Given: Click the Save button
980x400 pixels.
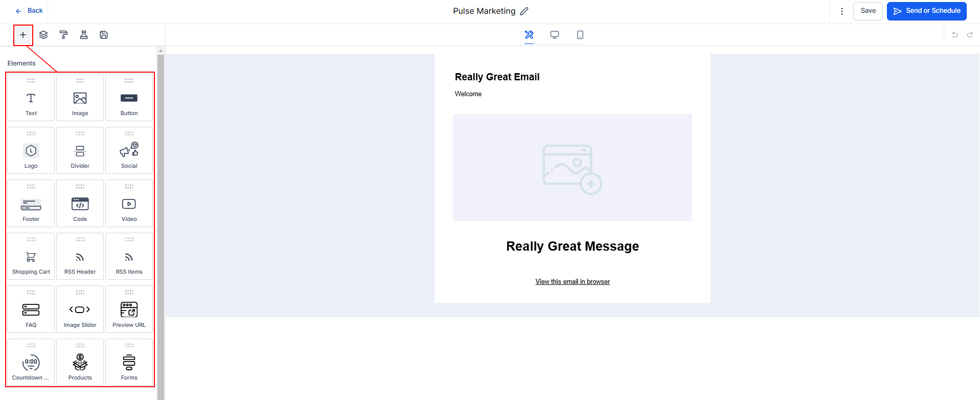Looking at the screenshot, I should tap(868, 11).
